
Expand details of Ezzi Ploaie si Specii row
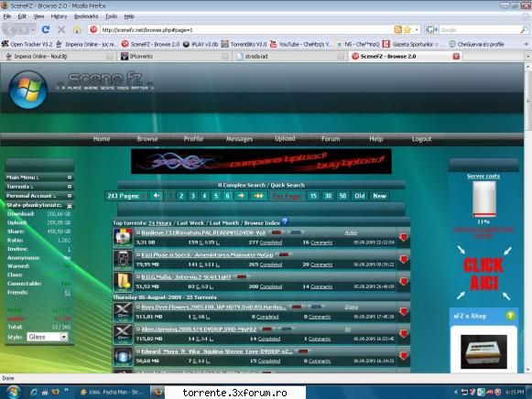(138, 255)
